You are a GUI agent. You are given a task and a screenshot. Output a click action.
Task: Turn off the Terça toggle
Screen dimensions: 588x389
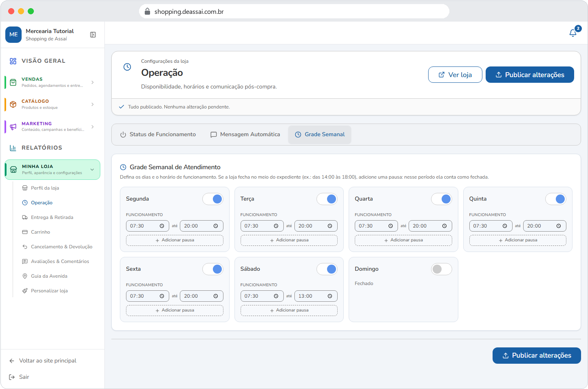(x=327, y=199)
